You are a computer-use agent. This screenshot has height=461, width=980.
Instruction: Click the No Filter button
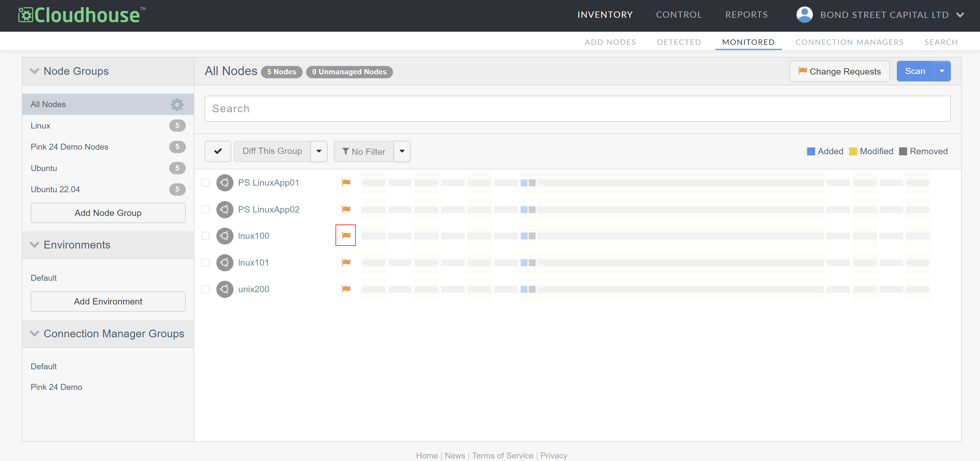coord(364,151)
